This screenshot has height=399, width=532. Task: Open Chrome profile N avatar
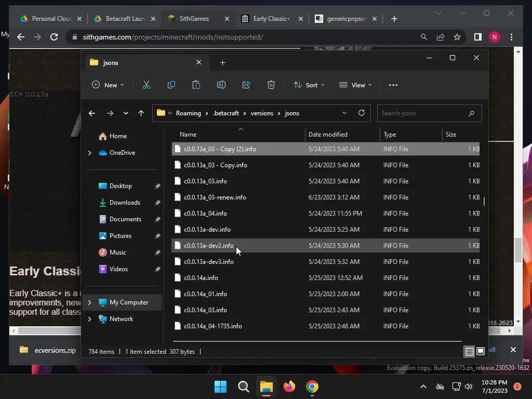click(x=495, y=37)
